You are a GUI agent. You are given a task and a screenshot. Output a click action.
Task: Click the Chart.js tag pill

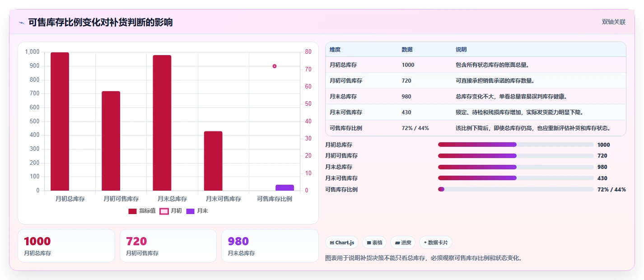coord(342,243)
